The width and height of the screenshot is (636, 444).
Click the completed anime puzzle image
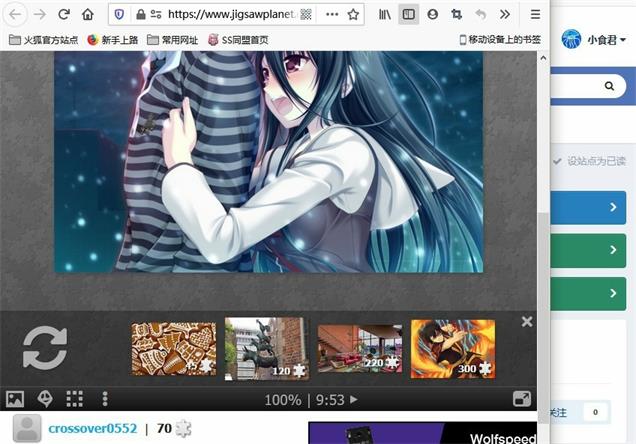click(x=269, y=161)
